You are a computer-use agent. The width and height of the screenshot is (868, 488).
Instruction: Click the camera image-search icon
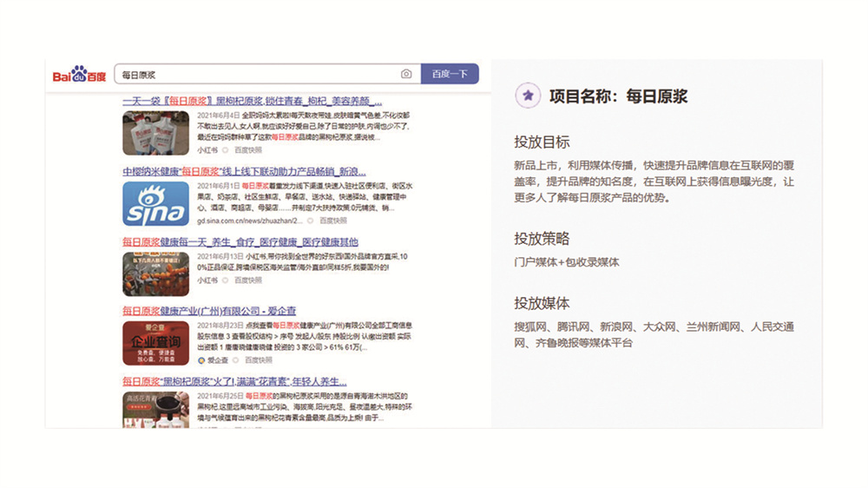point(406,75)
